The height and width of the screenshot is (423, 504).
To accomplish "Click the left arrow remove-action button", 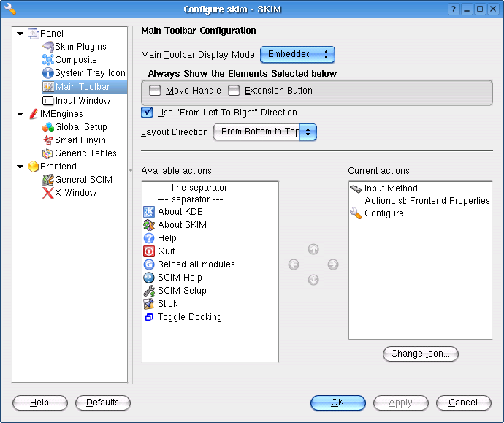I will click(x=294, y=264).
